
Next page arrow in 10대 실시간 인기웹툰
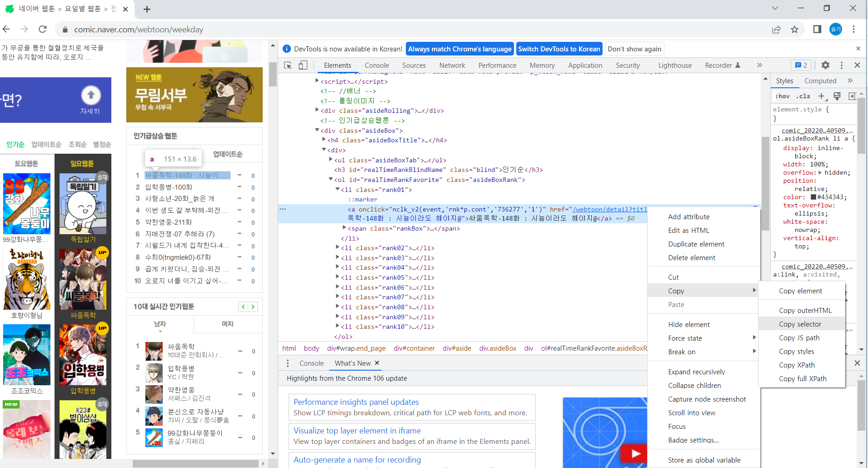click(x=253, y=307)
